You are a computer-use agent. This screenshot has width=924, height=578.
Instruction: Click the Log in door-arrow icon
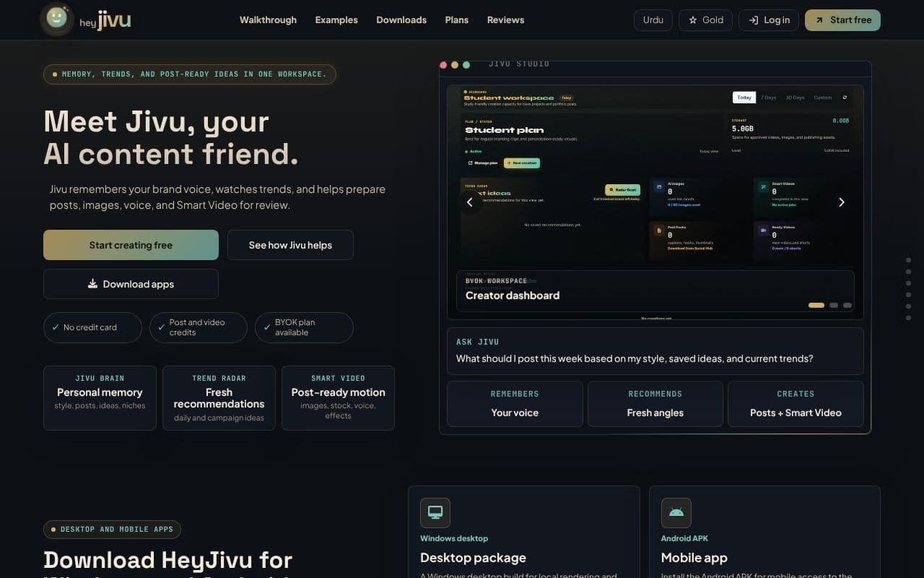[x=753, y=20]
